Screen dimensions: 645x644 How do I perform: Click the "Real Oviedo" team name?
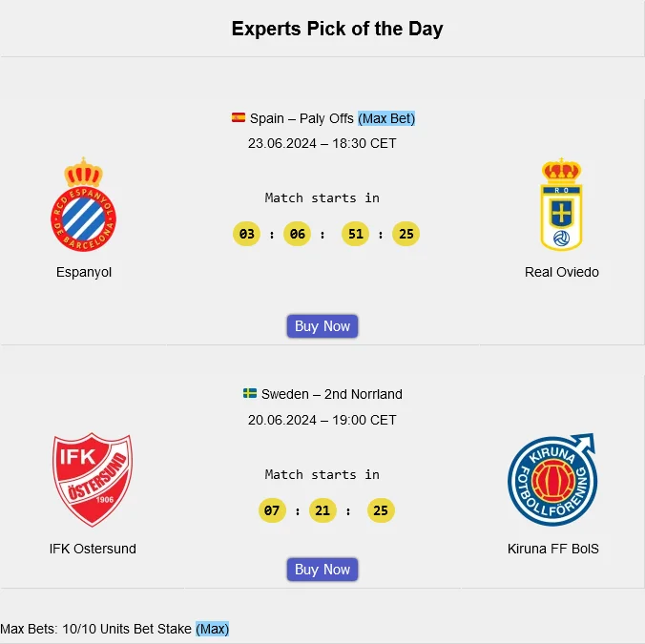[562, 272]
